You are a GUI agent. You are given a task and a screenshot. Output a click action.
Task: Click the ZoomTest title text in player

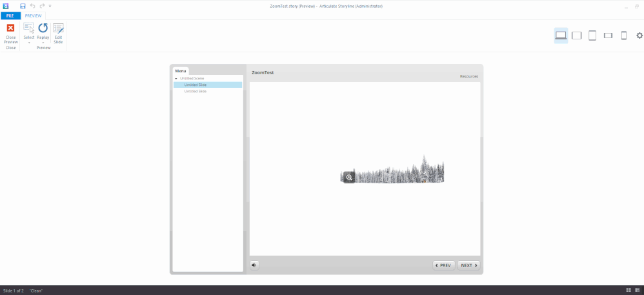click(x=263, y=72)
